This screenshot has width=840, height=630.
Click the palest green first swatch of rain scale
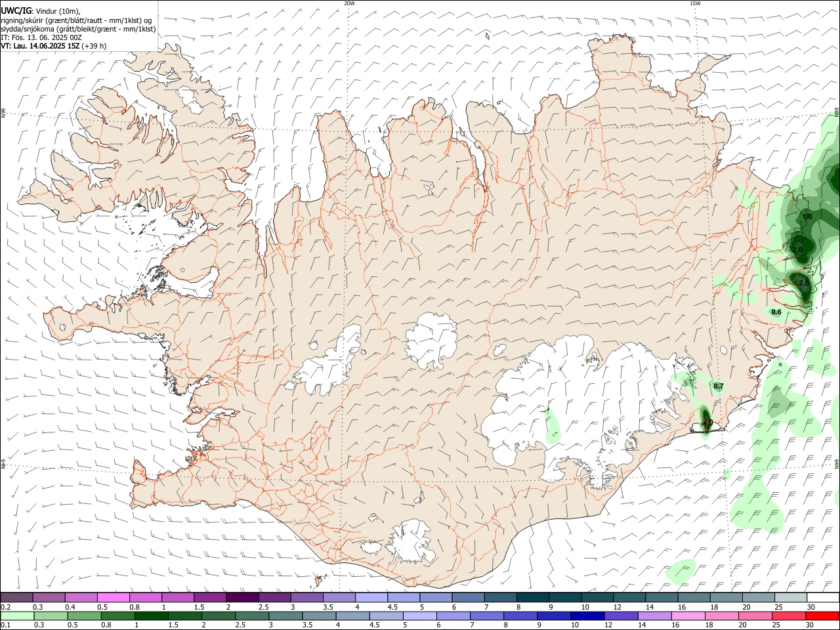(17, 616)
